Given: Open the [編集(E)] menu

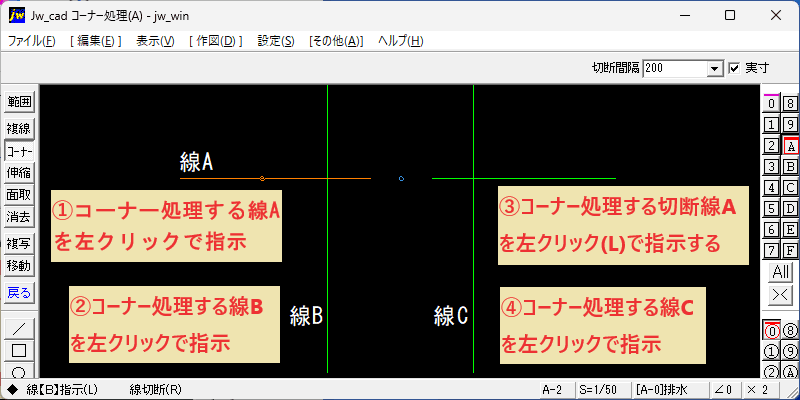Looking at the screenshot, I should point(96,41).
